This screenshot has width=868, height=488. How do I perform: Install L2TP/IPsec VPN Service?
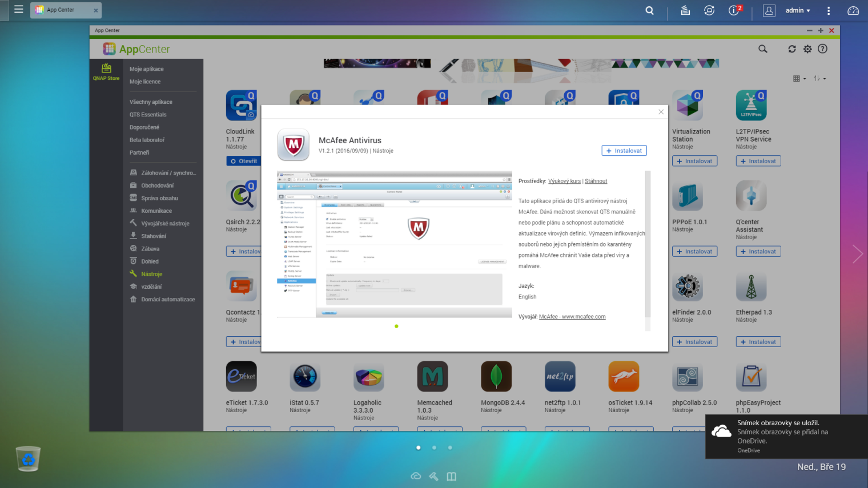pos(758,162)
